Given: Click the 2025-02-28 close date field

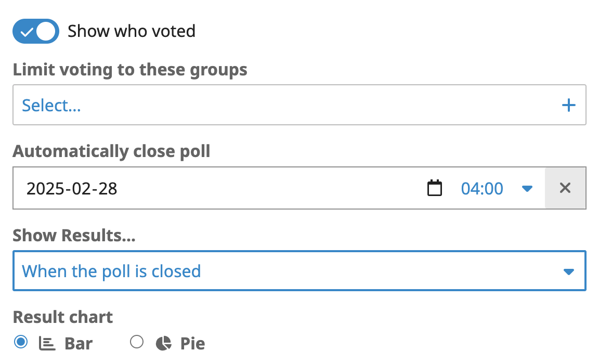Looking at the screenshot, I should (x=218, y=188).
